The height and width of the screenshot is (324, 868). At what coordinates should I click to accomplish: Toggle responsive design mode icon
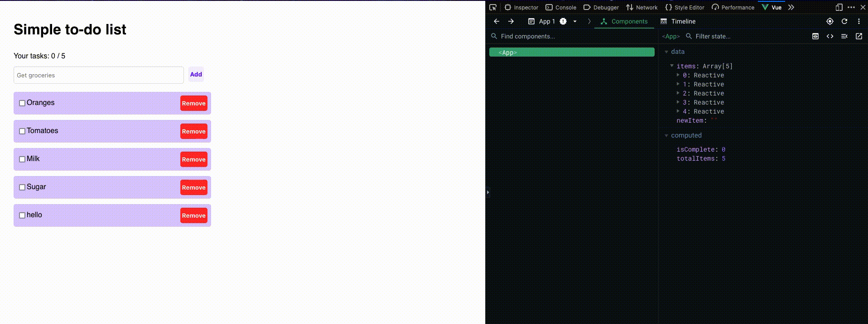(x=839, y=7)
